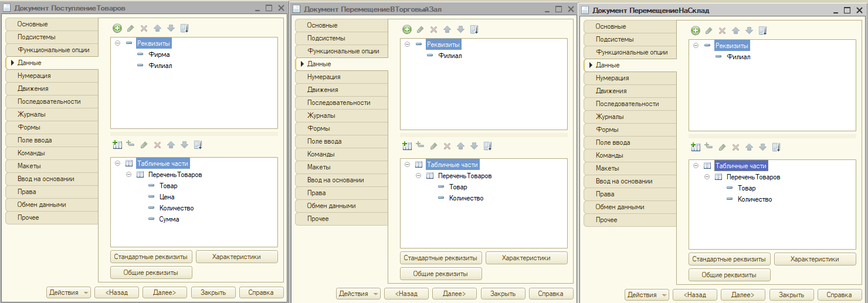Click delete X above Табличные части in ПоступлениеТоваров

click(157, 144)
